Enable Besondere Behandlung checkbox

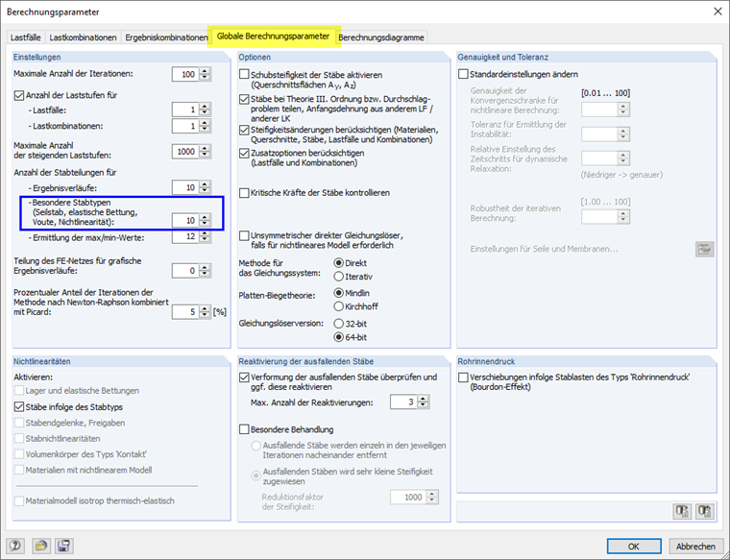tap(244, 429)
